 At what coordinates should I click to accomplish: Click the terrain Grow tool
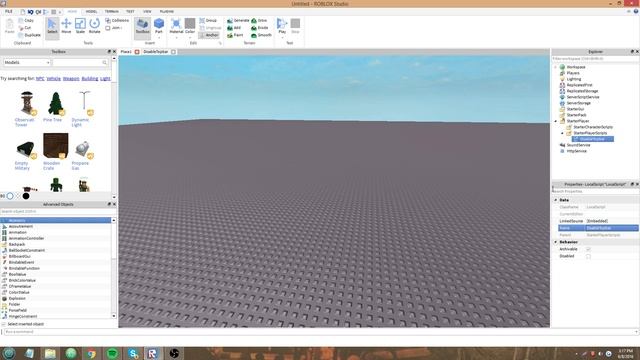(x=259, y=20)
